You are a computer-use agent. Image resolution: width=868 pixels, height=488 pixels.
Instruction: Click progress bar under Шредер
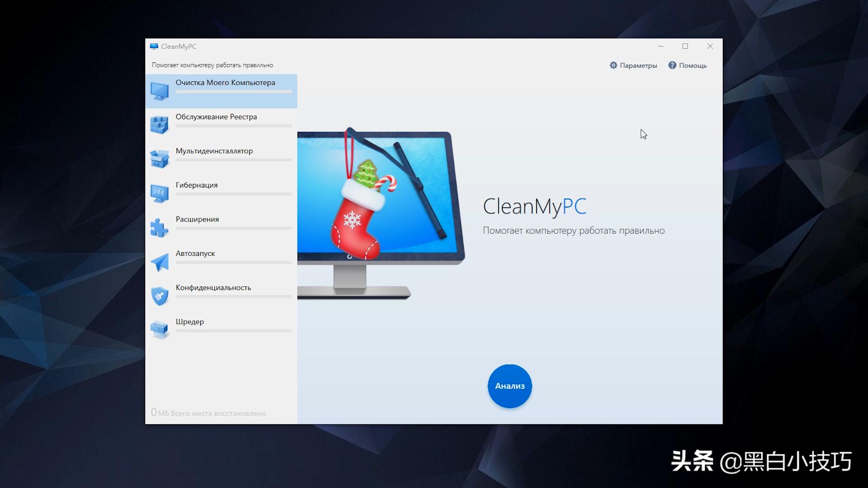tap(234, 331)
